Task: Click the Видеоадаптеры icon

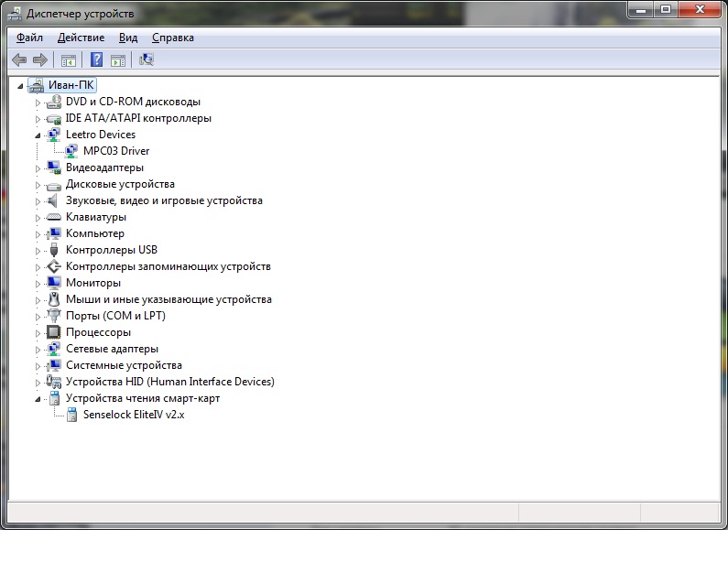Action: pos(54,168)
